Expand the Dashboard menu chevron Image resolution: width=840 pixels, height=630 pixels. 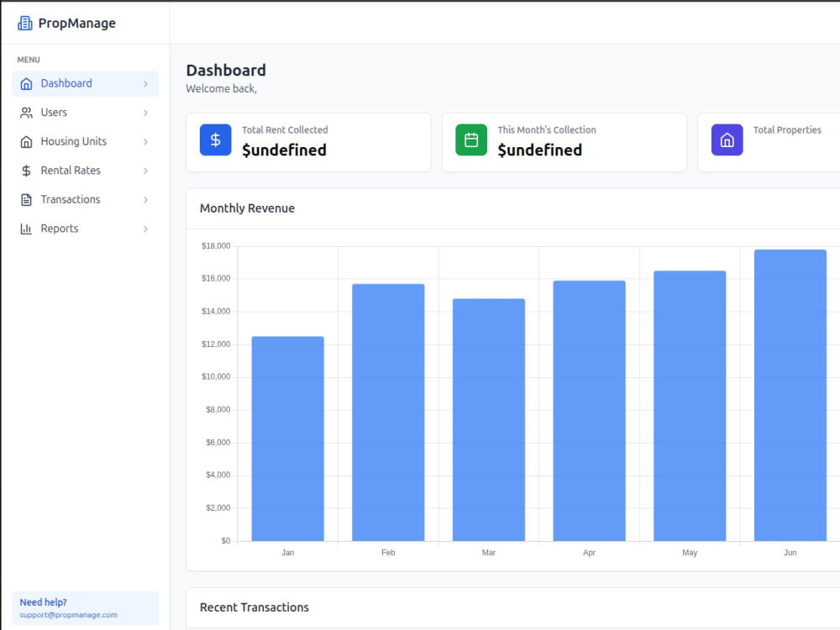(145, 83)
